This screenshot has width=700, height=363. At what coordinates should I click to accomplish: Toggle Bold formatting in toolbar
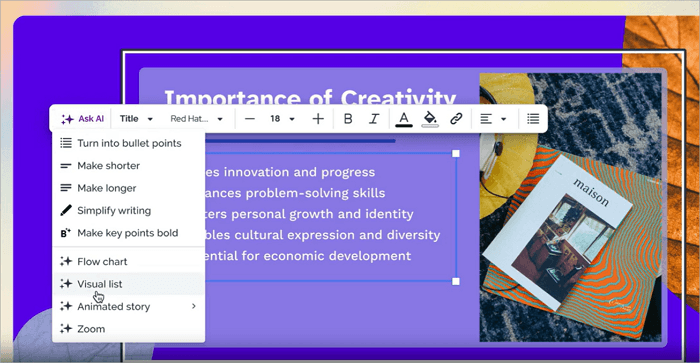coord(348,119)
